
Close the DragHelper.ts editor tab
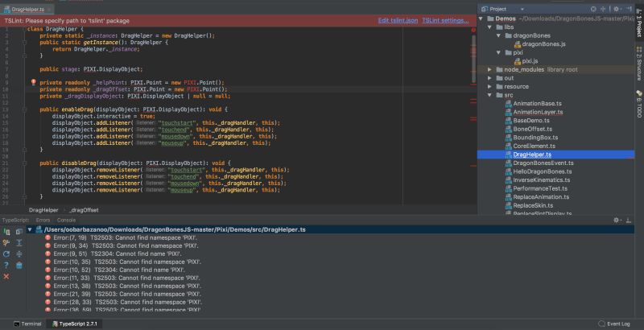(x=49, y=9)
